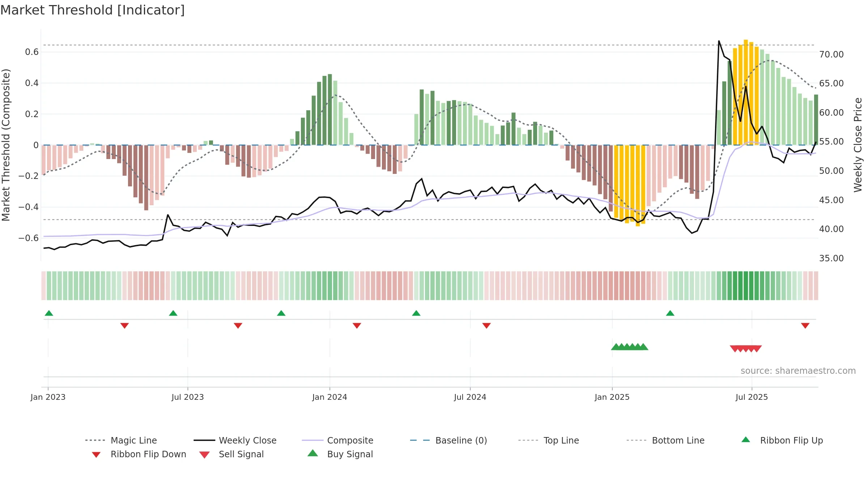Click the Jul 2023 x-axis label
Screen dimensions: 868x488
[x=188, y=397]
